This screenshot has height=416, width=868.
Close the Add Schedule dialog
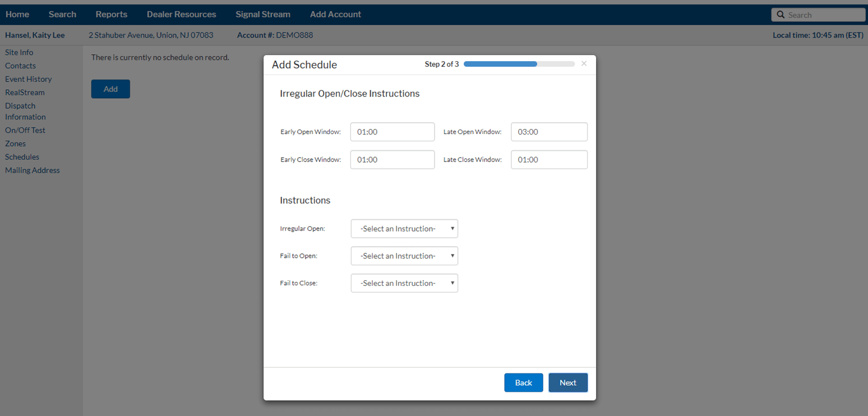click(x=584, y=64)
